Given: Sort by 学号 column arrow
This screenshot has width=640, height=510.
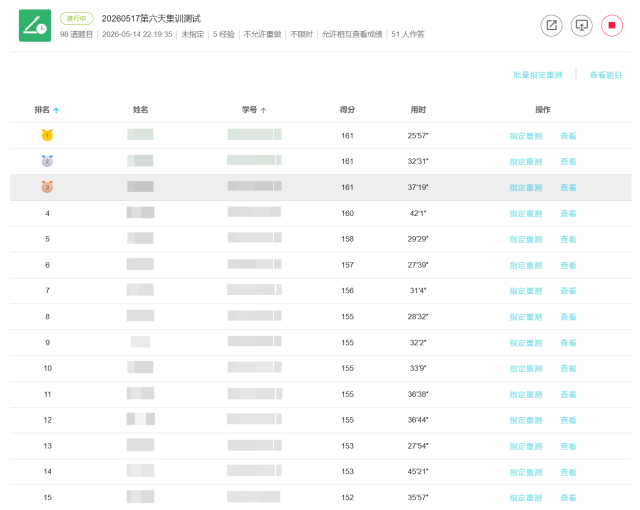Looking at the screenshot, I should (x=264, y=110).
